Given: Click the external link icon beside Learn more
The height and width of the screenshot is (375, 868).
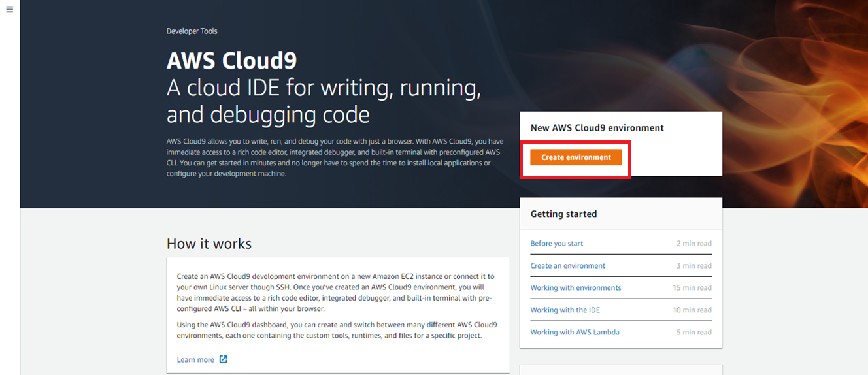Looking at the screenshot, I should click(223, 359).
